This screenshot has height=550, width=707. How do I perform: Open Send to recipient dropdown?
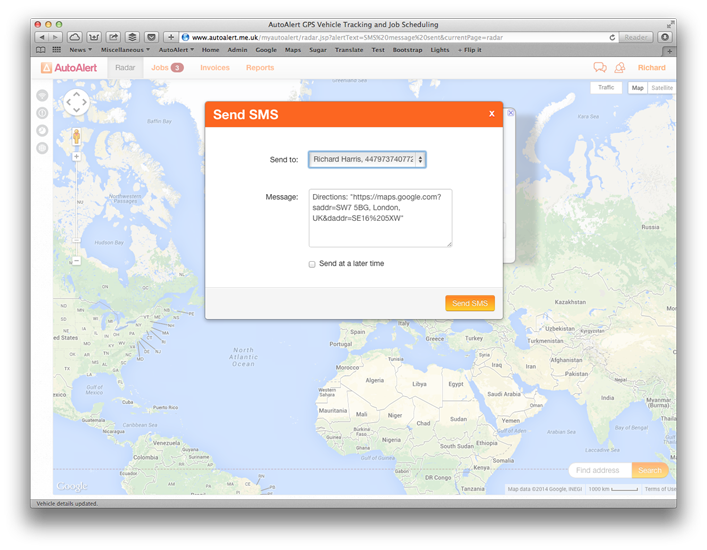coord(367,160)
